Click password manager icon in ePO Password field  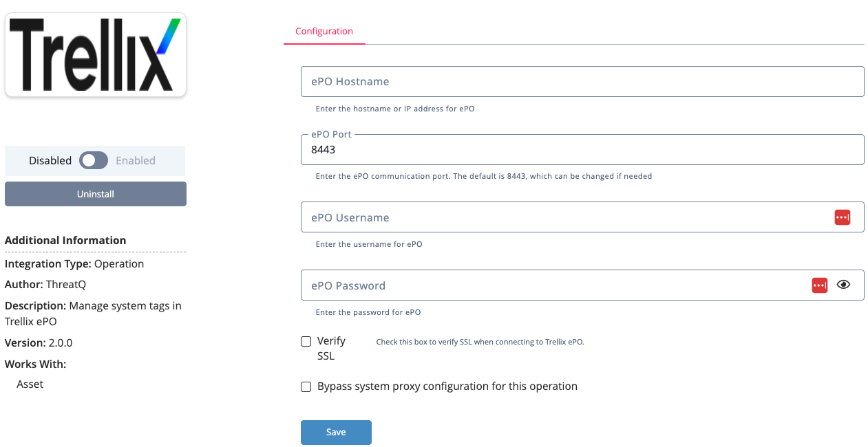tap(820, 285)
